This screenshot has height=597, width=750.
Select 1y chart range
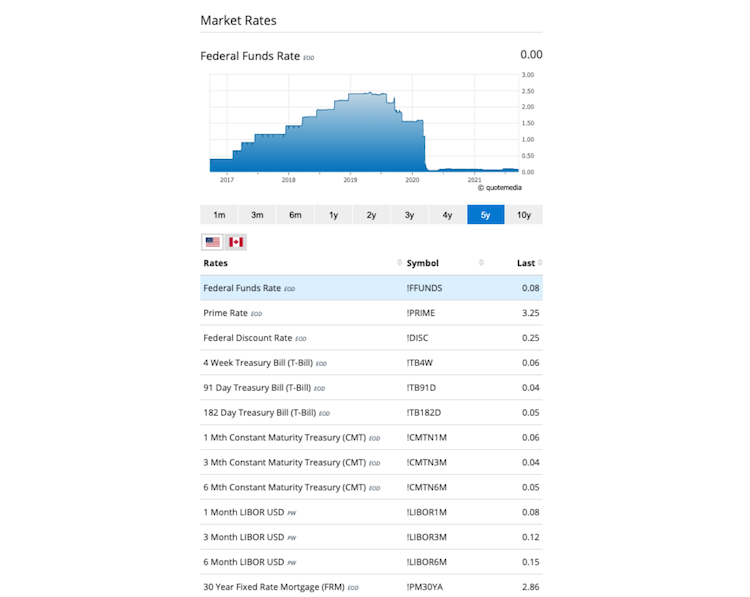pyautogui.click(x=333, y=215)
